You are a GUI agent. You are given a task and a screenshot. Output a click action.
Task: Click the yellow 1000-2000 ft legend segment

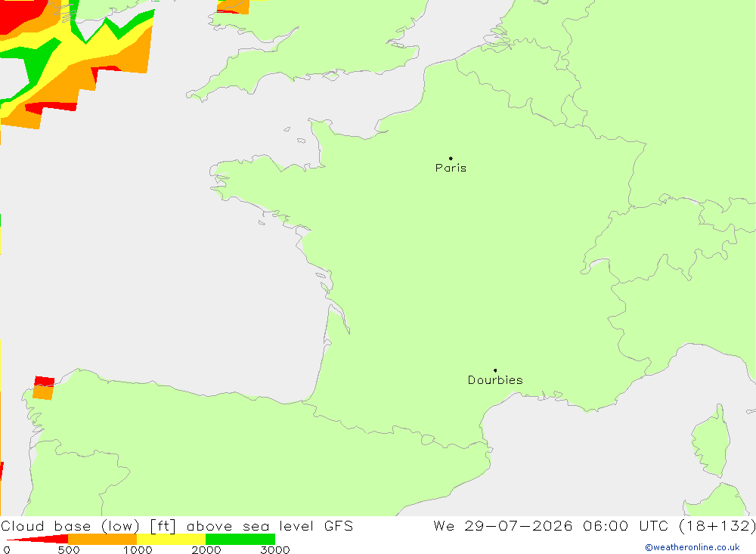[x=171, y=539]
